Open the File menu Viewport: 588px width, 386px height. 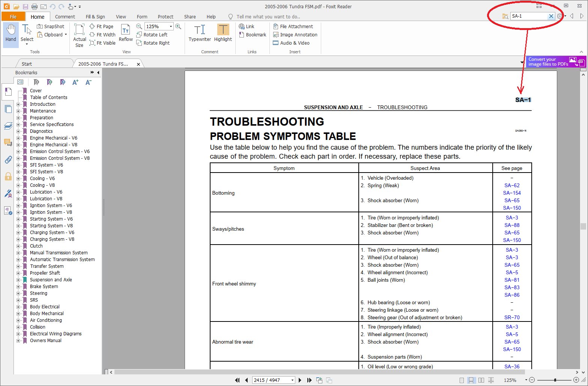13,17
